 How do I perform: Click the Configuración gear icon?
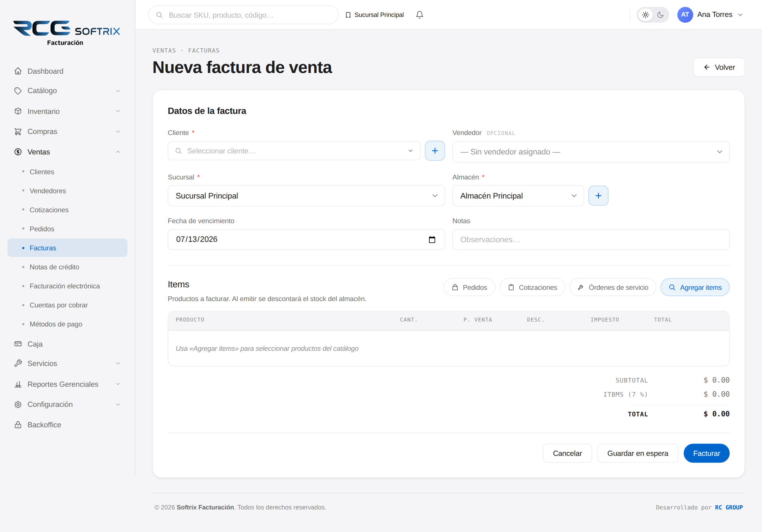[18, 405]
